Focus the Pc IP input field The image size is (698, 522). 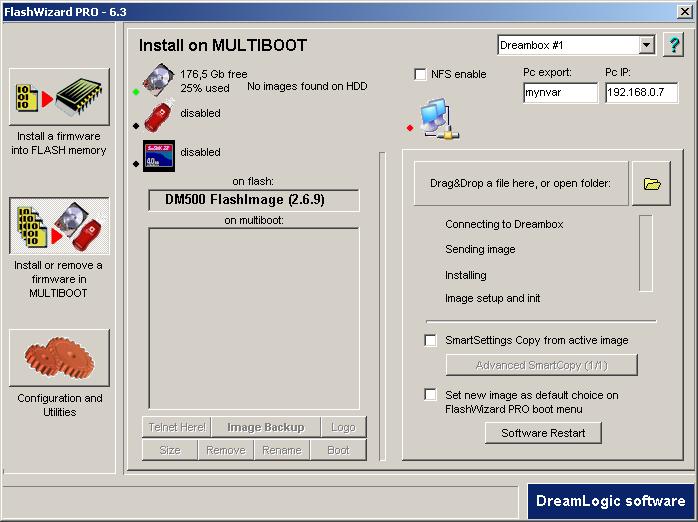[642, 93]
